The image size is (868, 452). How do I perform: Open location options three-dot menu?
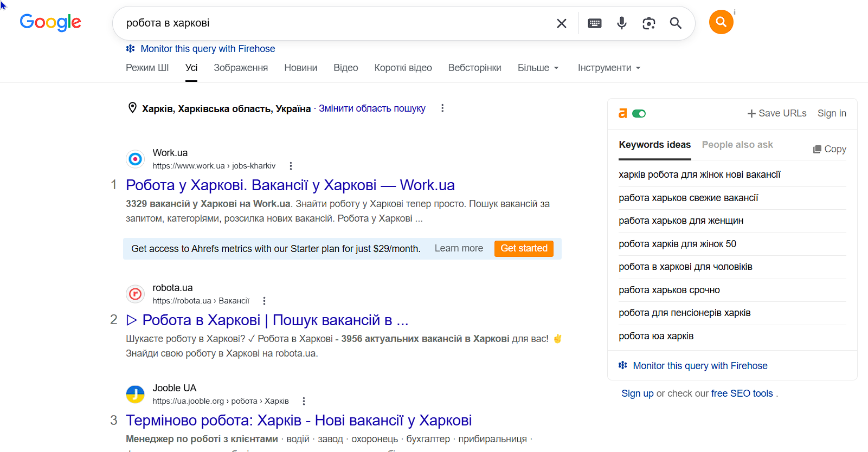442,108
